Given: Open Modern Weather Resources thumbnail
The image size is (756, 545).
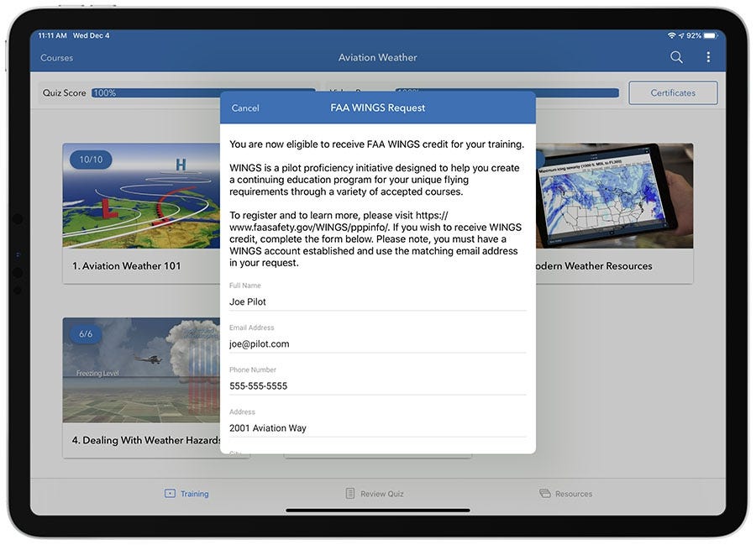Looking at the screenshot, I should pyautogui.click(x=615, y=196).
